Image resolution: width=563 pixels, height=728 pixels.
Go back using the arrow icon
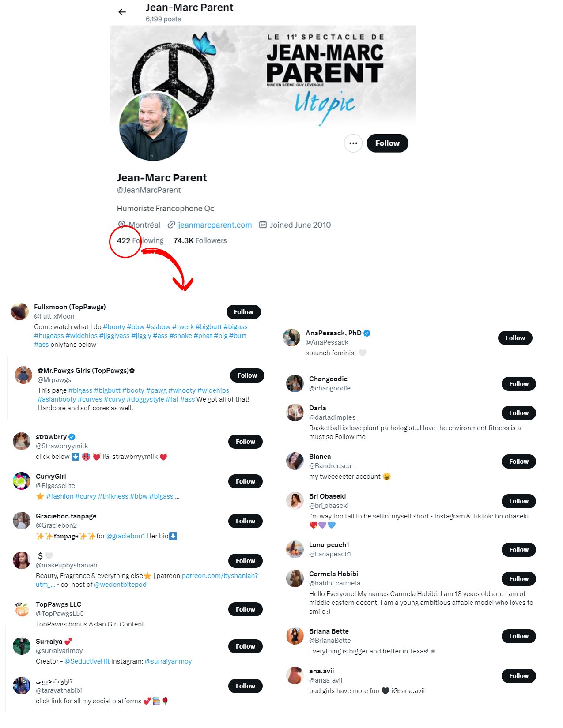[x=122, y=12]
